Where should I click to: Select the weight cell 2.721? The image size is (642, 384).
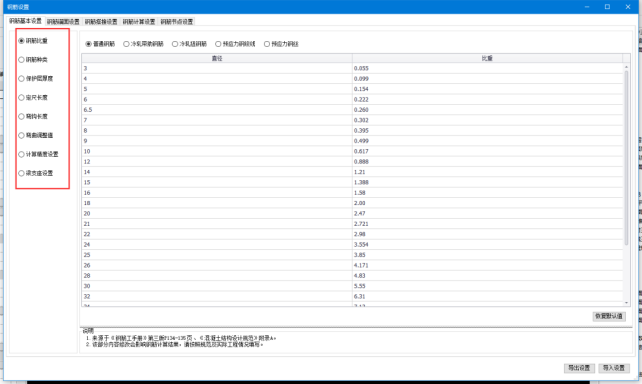pos(487,224)
